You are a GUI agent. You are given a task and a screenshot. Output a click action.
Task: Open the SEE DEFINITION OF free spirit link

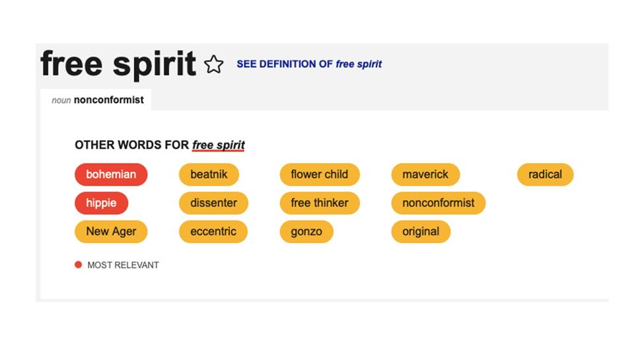click(x=309, y=64)
